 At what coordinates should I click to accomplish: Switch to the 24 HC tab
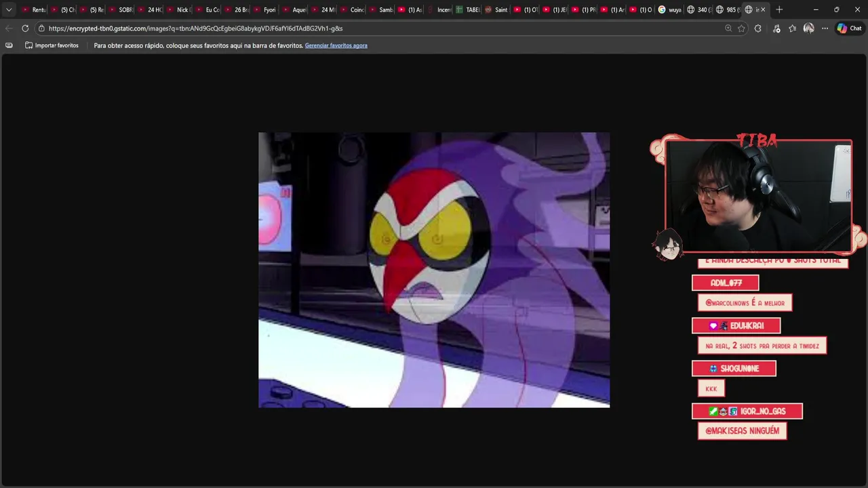(x=150, y=9)
